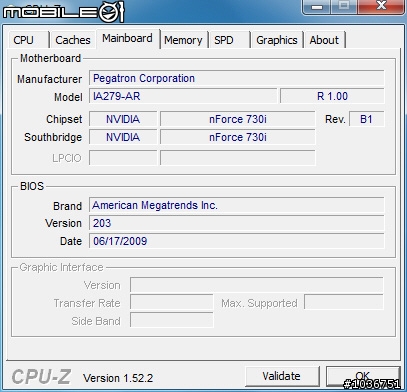
Task: Click the Chipset label
Action: coord(64,119)
